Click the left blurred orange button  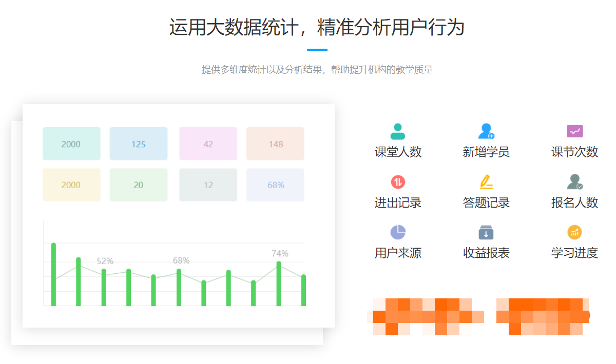pyautogui.click(x=426, y=316)
